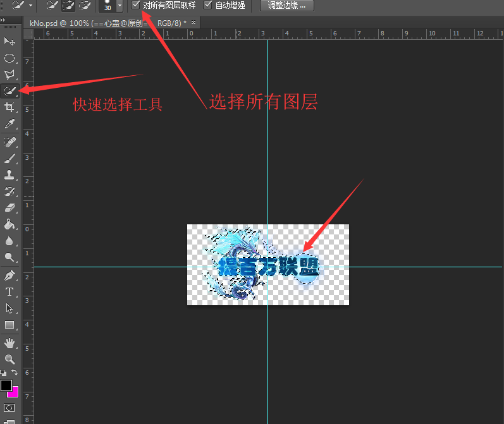This screenshot has height=424, width=504.
Task: Select the Polygonal Lasso tool
Action: [x=9, y=75]
